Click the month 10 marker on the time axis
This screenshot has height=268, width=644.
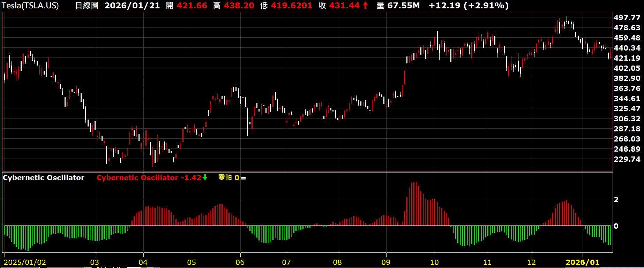(x=434, y=262)
